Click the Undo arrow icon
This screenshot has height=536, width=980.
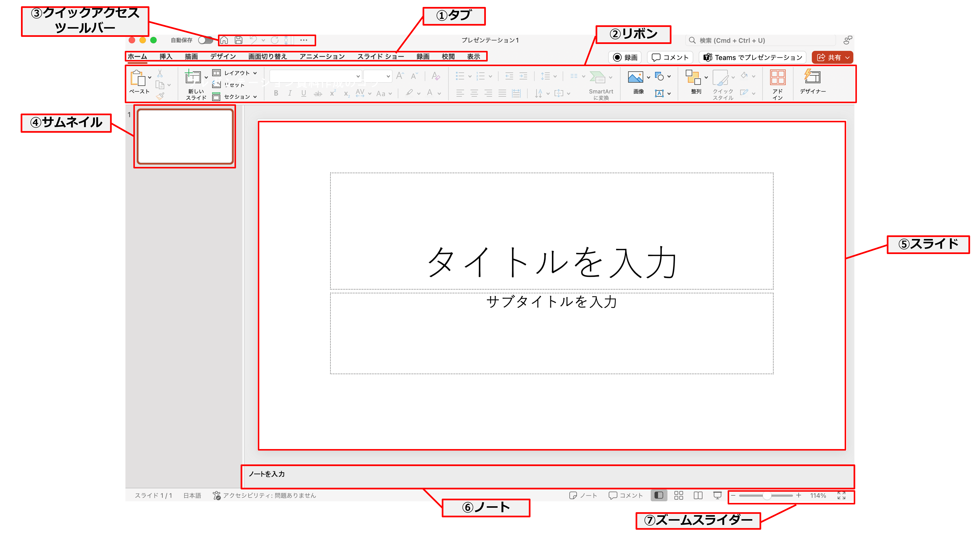click(x=253, y=40)
